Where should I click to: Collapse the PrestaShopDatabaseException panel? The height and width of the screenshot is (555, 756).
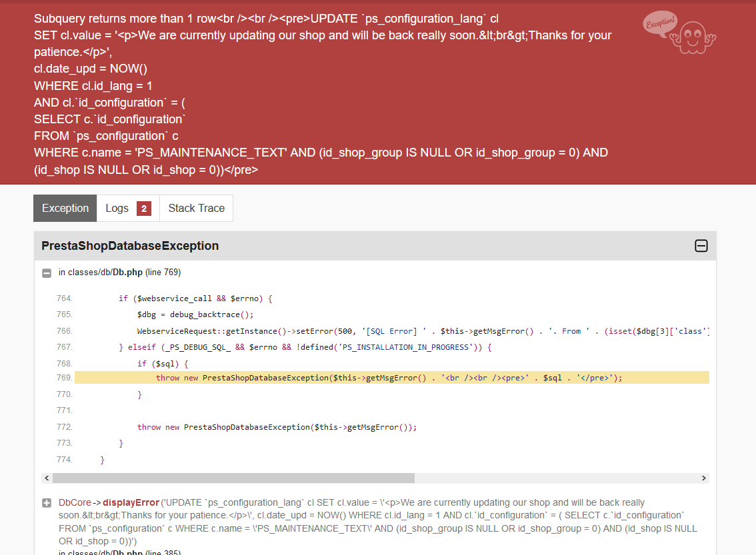coord(701,246)
